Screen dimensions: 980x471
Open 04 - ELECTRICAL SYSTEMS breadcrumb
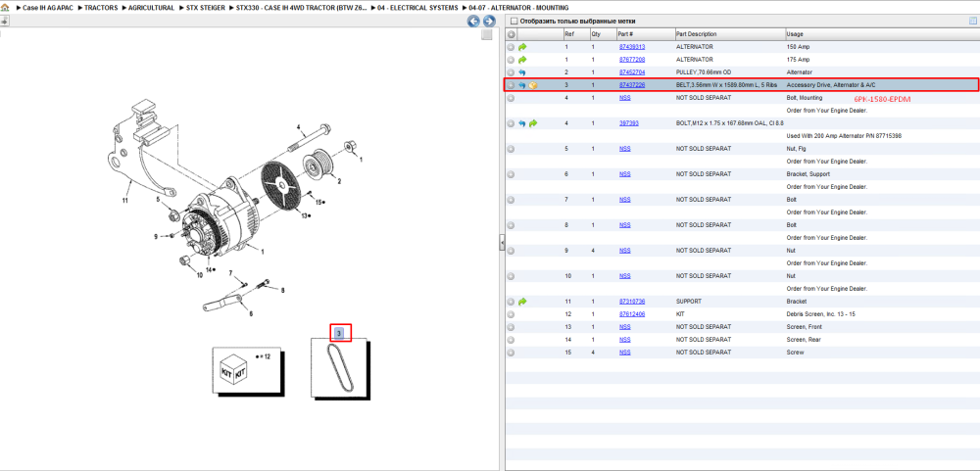(417, 8)
